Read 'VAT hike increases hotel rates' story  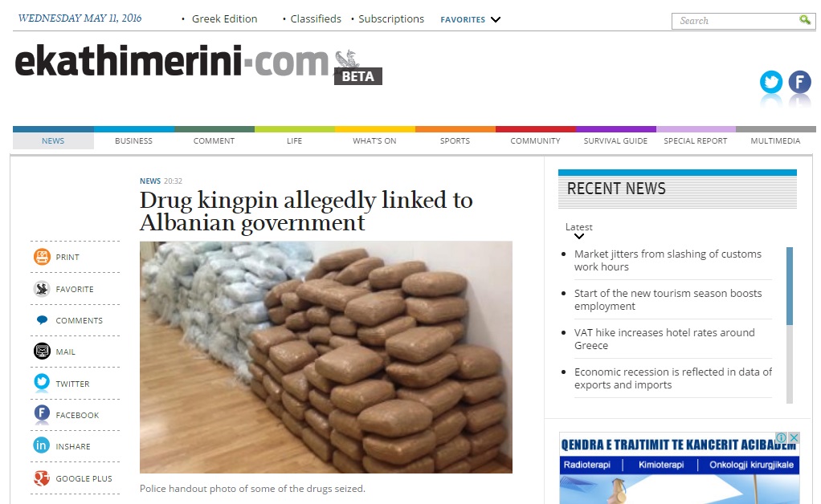[664, 339]
